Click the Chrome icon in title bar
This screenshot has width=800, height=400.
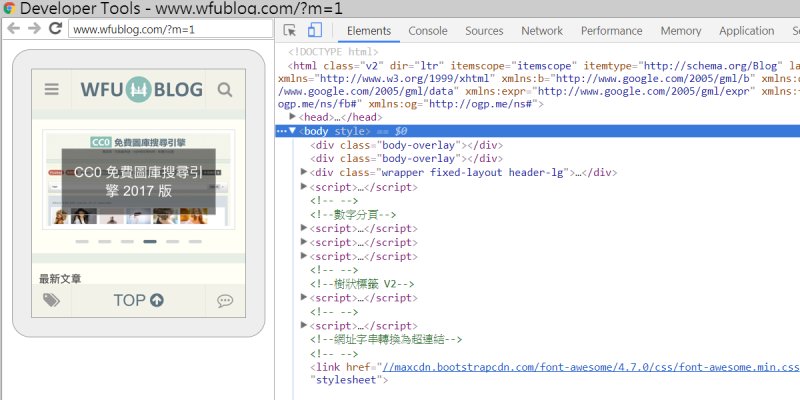[9, 8]
